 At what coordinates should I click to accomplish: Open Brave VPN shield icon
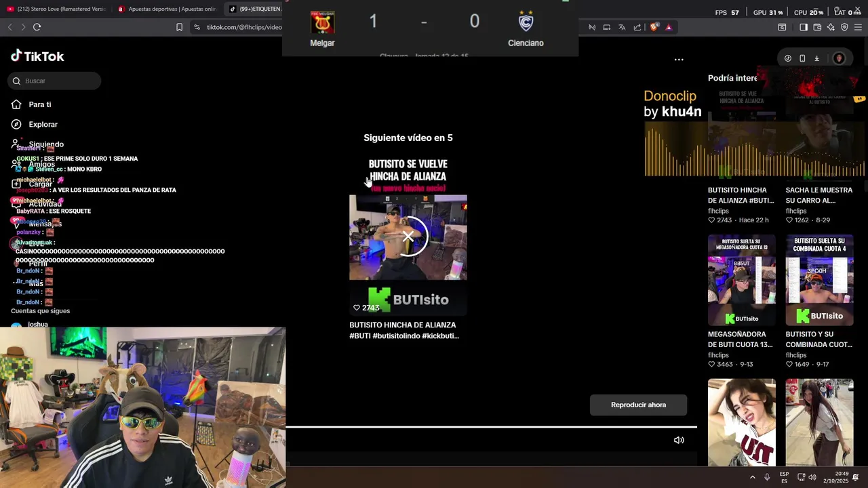[x=844, y=27]
